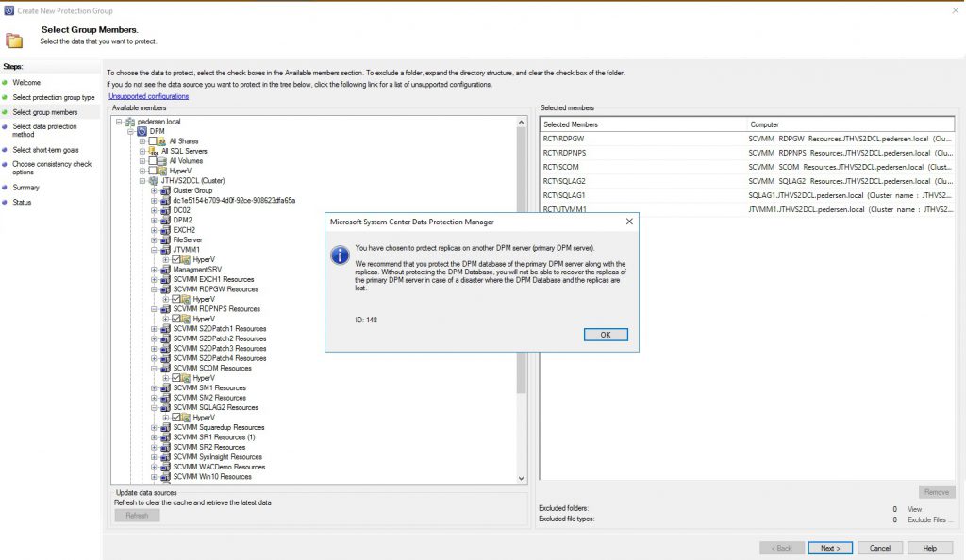
Task: Go to the Select short-term goals step
Action: coord(45,150)
